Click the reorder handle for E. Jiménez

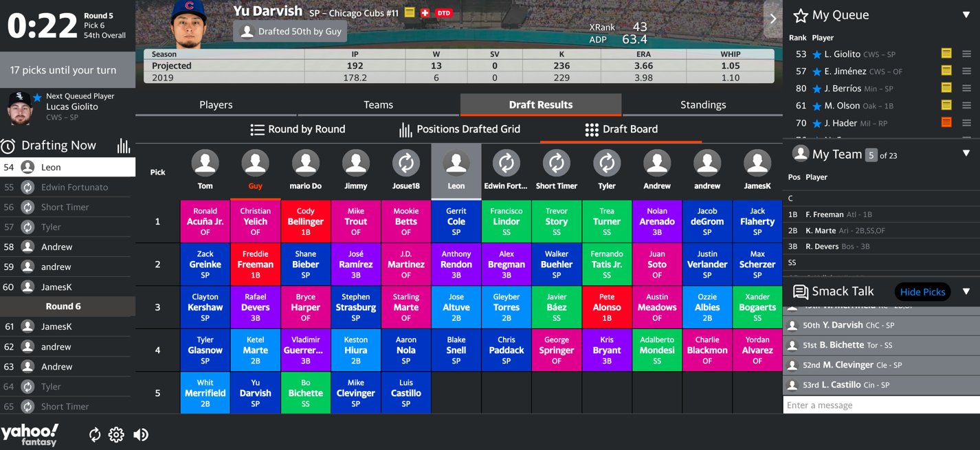966,71
